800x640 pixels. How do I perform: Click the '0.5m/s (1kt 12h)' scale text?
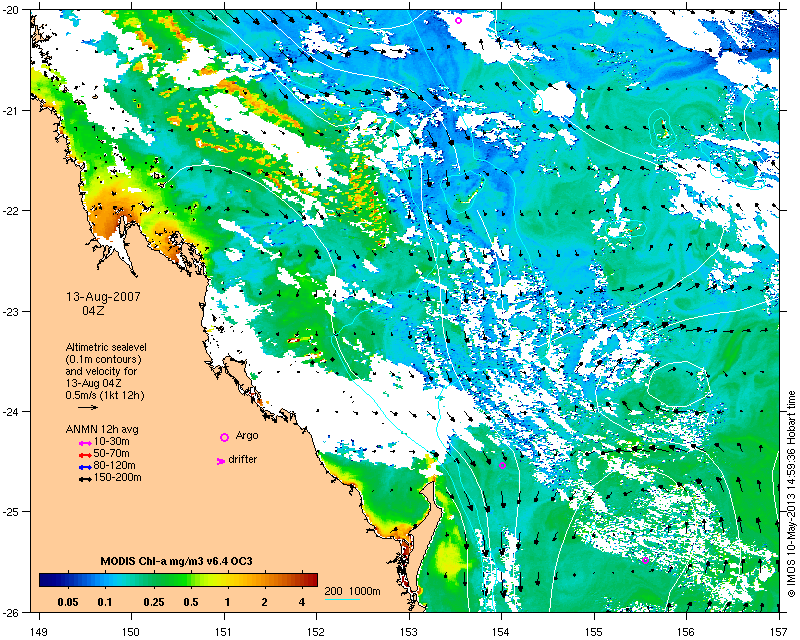(105, 395)
